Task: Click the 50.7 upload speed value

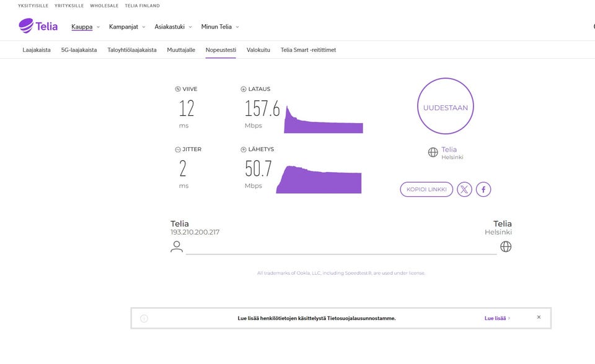Action: click(x=258, y=169)
